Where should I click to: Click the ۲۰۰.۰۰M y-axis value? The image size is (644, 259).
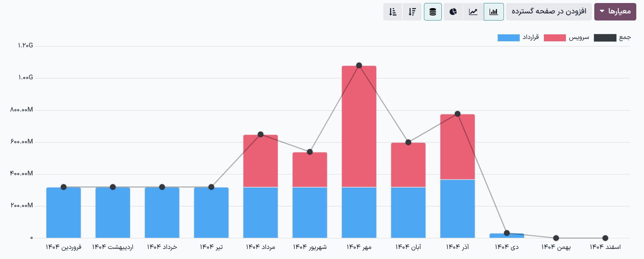[22, 205]
